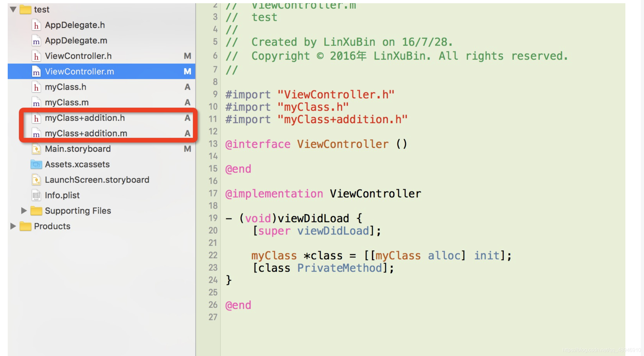This screenshot has height=356, width=644.
Task: Click the @interface keyword on line 13
Action: pyautogui.click(x=258, y=144)
